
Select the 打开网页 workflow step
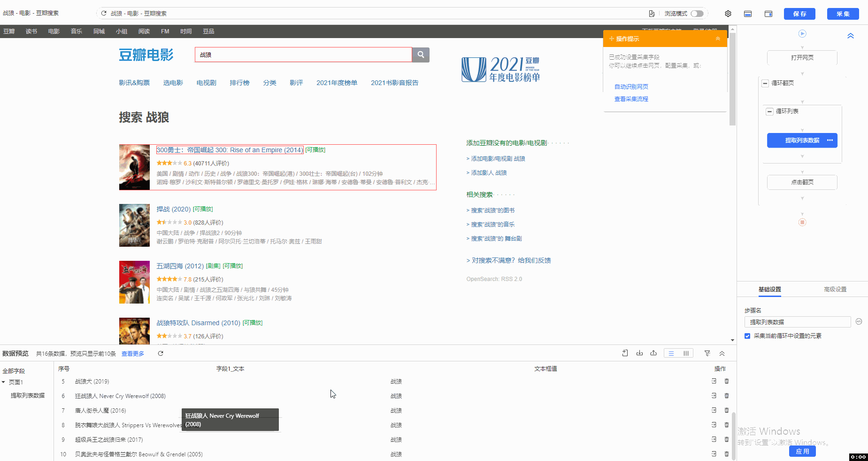click(x=802, y=57)
